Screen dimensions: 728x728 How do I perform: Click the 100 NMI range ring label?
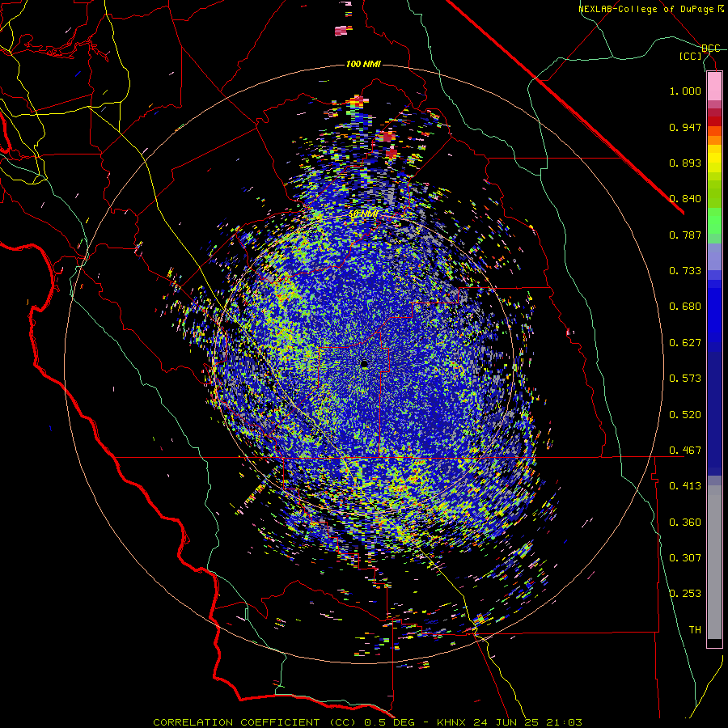[x=363, y=64]
